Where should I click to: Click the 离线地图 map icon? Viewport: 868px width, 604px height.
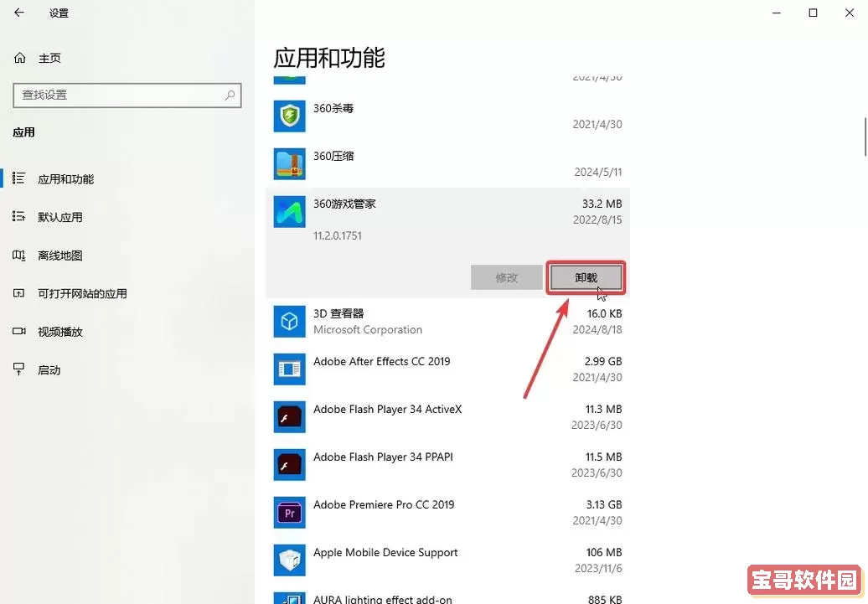[18, 256]
